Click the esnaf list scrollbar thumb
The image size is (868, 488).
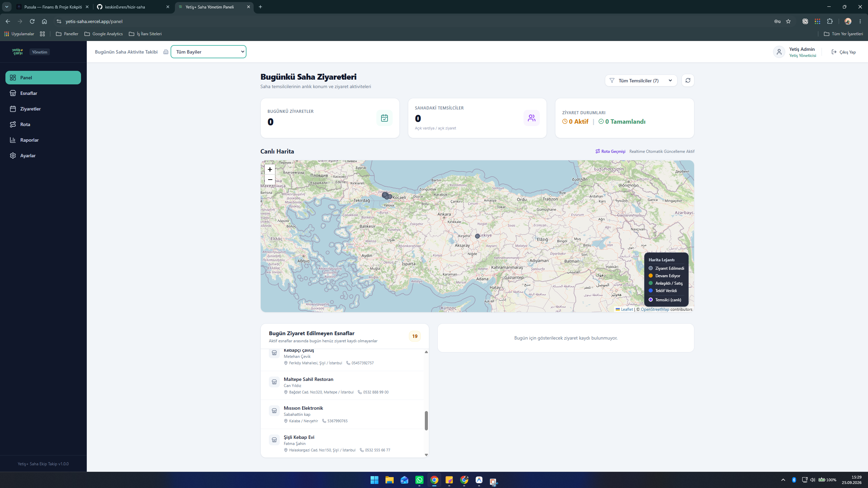tap(426, 421)
